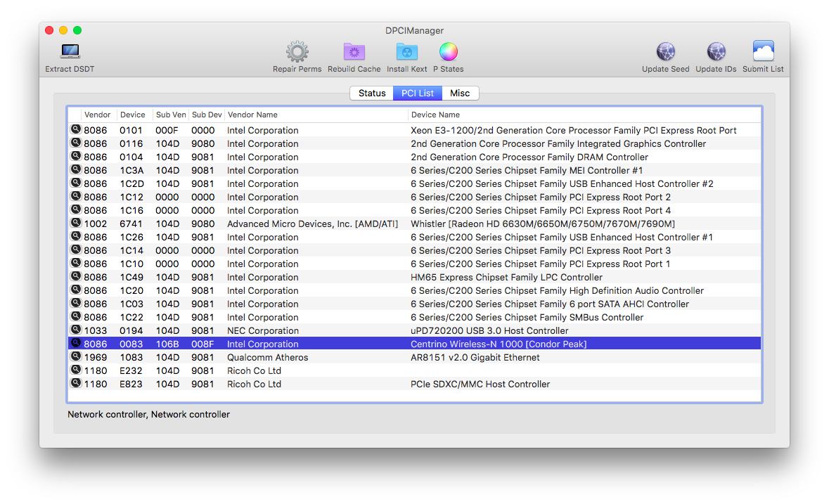Click the Extract DSDT toolbar icon
The height and width of the screenshot is (504, 829).
(70, 51)
